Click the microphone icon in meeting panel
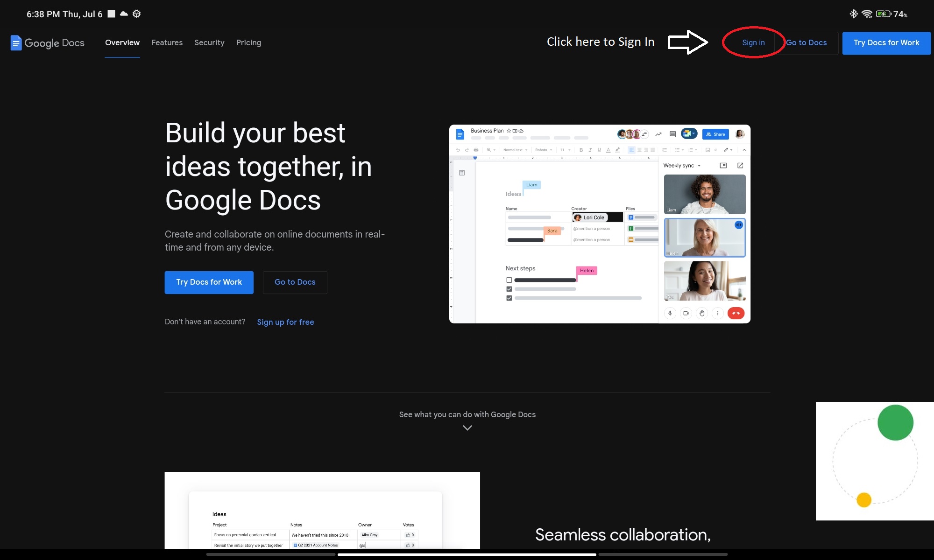 point(670,313)
